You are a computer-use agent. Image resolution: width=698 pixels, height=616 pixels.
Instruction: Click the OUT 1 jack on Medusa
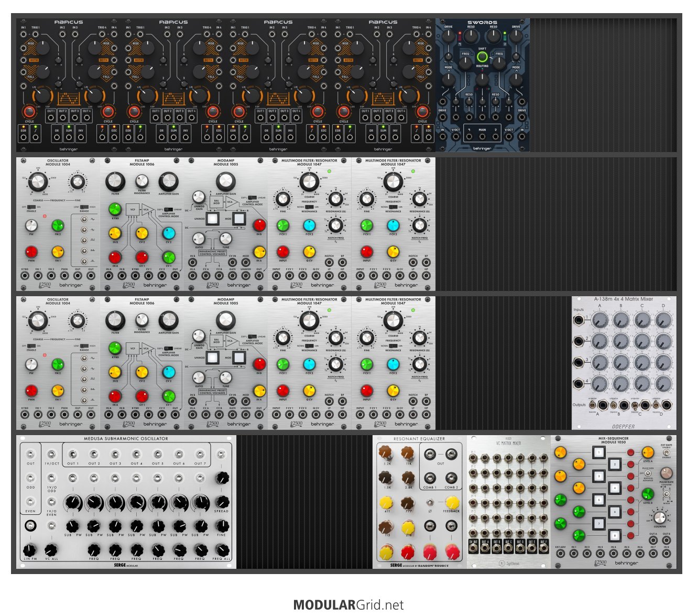pos(73,454)
